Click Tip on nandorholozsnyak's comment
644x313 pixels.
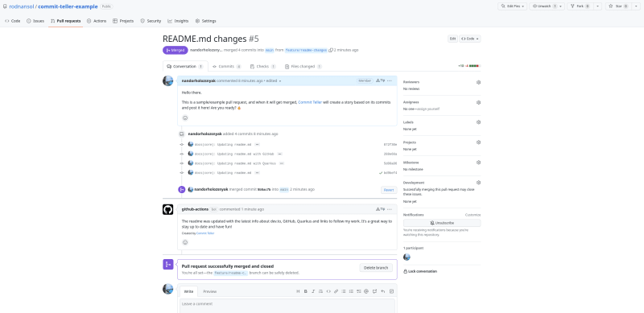[380, 81]
